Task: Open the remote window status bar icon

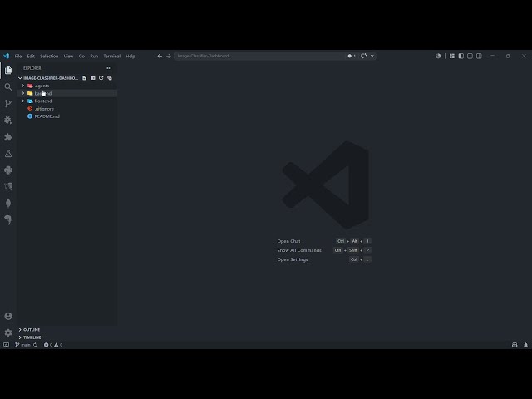Action: [6, 345]
